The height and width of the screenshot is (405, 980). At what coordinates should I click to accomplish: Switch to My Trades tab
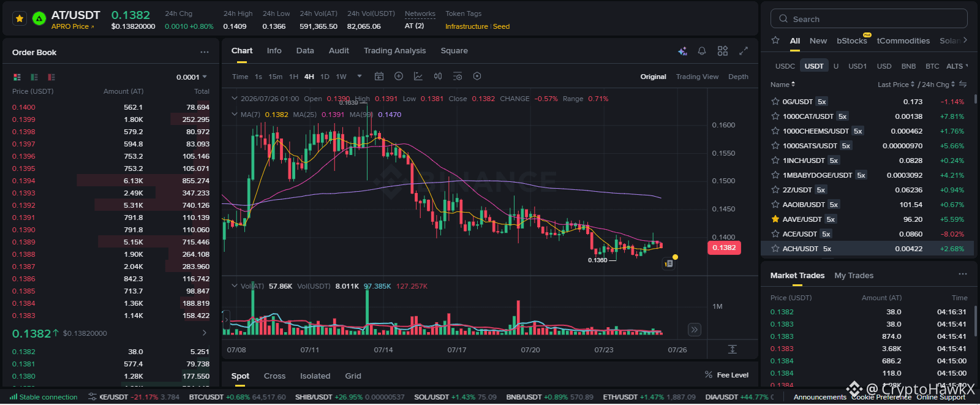pos(854,276)
